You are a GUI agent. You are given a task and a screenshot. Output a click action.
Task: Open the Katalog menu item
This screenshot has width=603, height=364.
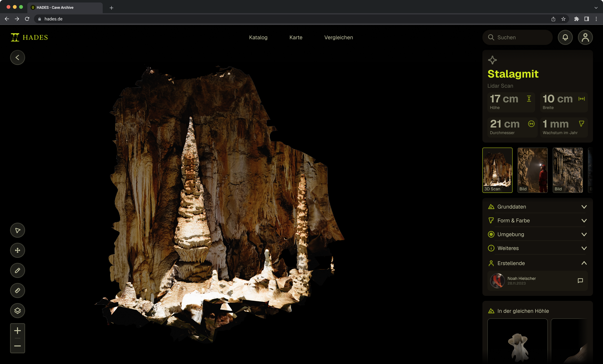tap(258, 38)
